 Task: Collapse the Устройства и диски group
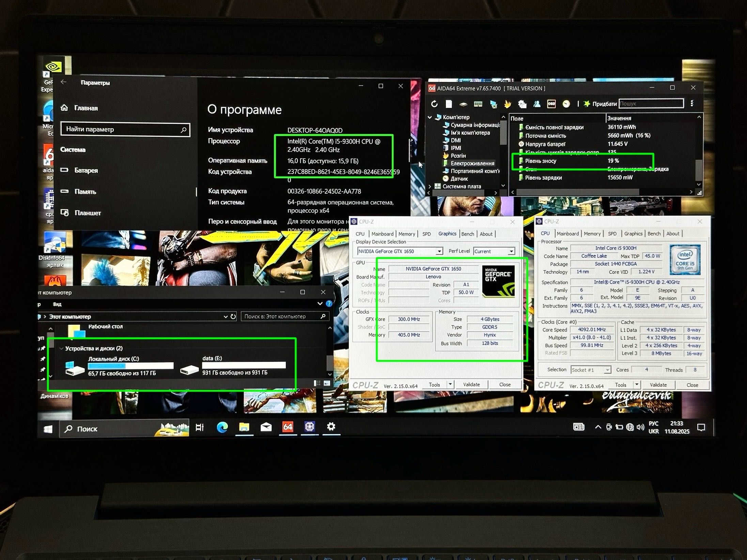tap(62, 348)
